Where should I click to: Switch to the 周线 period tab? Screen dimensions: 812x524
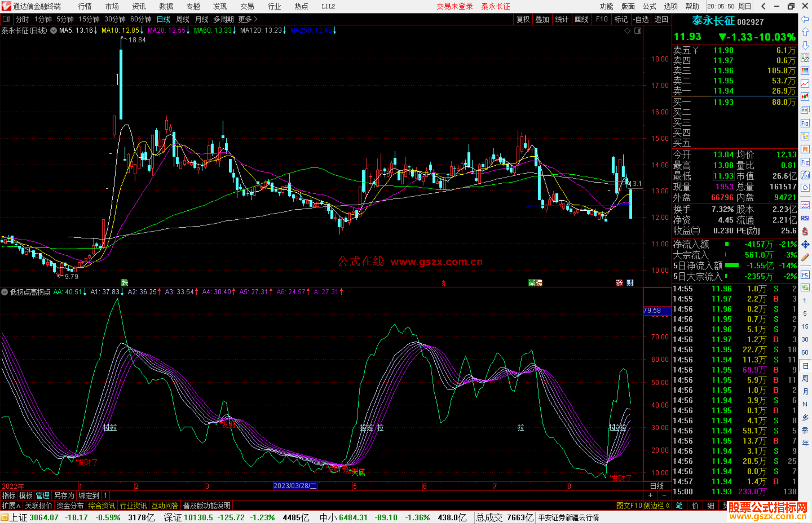(183, 19)
